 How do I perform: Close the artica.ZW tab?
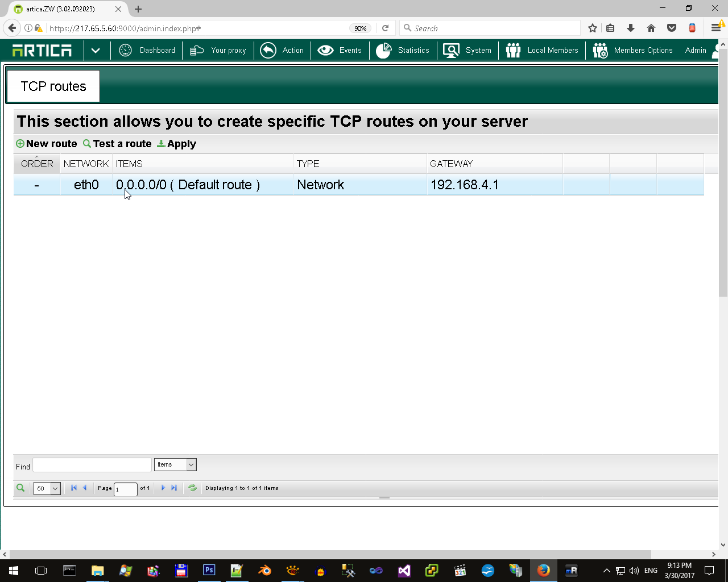pos(118,9)
